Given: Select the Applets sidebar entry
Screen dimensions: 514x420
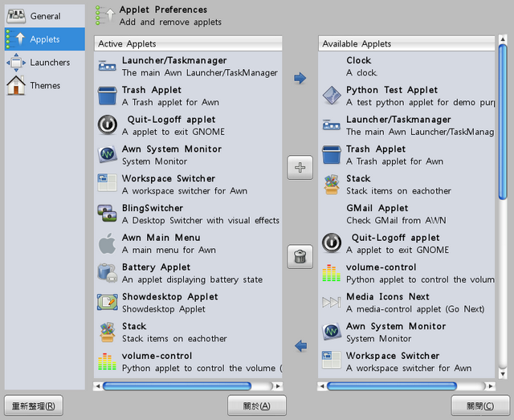Looking at the screenshot, I should [x=45, y=39].
